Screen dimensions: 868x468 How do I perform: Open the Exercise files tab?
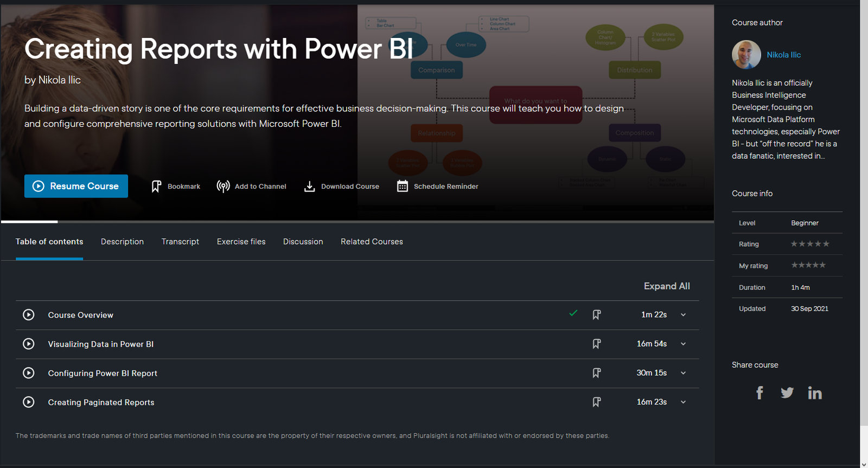click(x=241, y=242)
